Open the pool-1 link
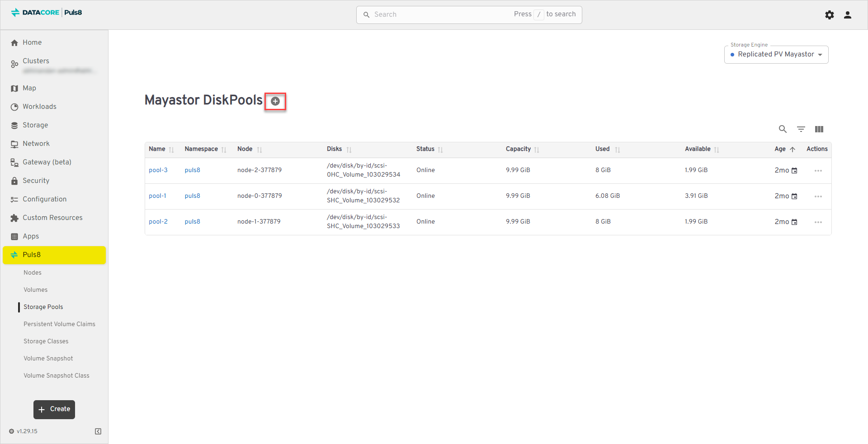This screenshot has width=868, height=444. click(x=157, y=196)
